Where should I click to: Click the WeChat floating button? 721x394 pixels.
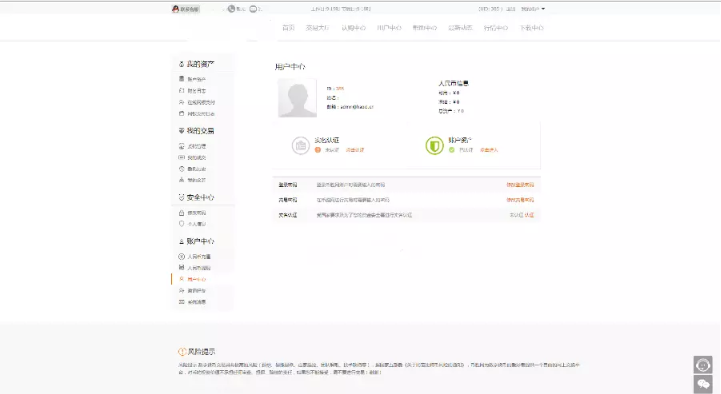click(x=703, y=384)
